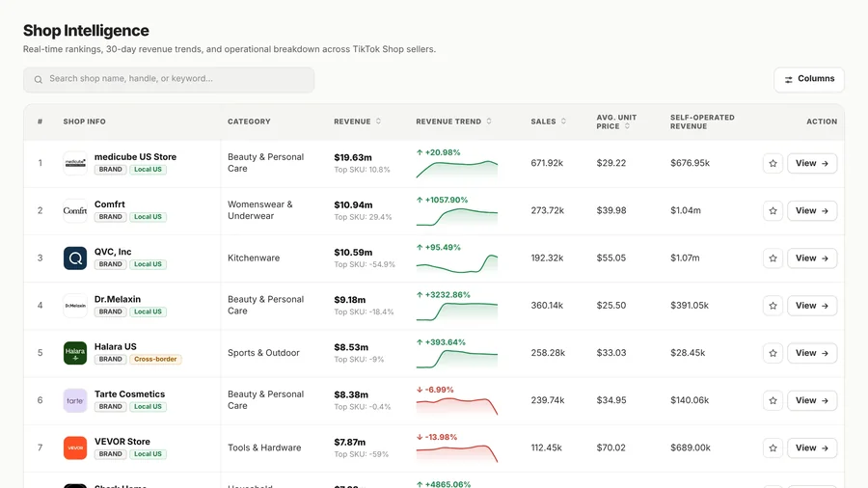Sort by the Revenue column header
The image size is (868, 488).
[x=357, y=122]
